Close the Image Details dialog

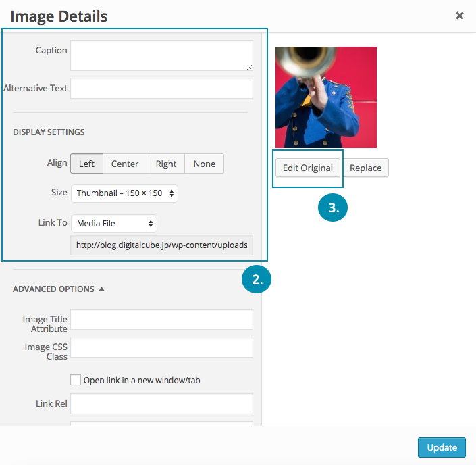(x=460, y=16)
